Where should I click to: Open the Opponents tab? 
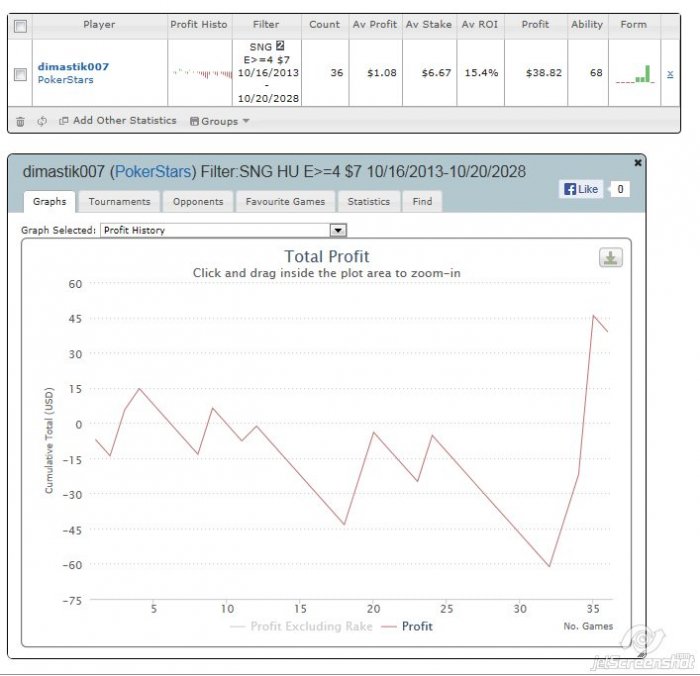point(198,201)
